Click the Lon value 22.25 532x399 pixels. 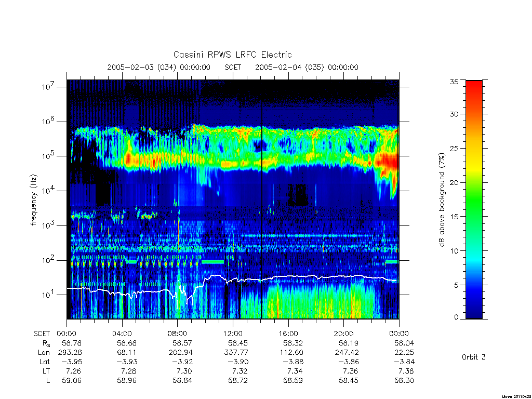405,353
